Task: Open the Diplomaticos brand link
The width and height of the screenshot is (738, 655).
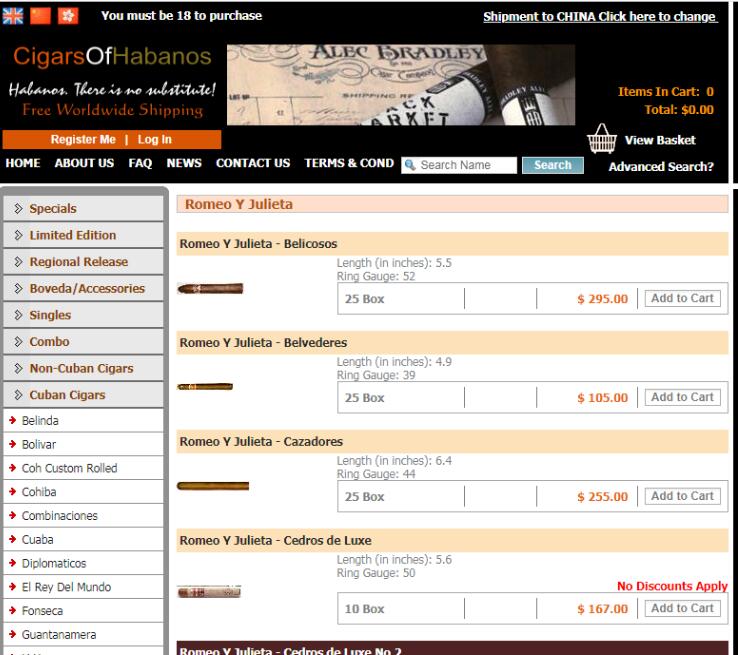Action: (x=54, y=563)
